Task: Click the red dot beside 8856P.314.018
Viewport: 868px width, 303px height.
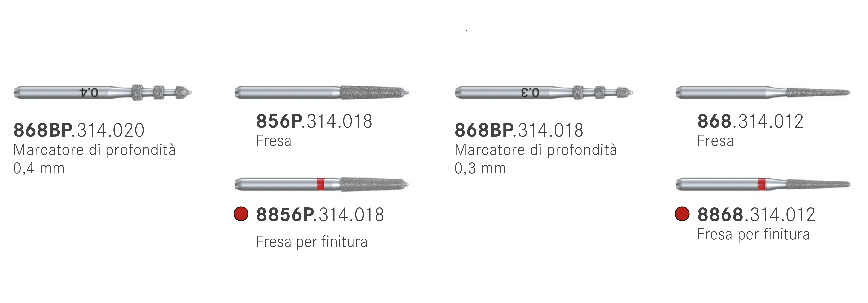Action: click(x=241, y=214)
